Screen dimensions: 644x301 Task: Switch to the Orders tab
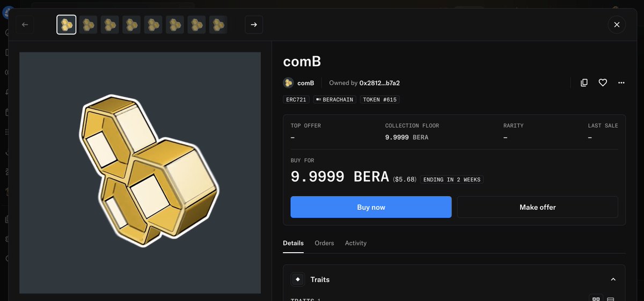click(324, 243)
